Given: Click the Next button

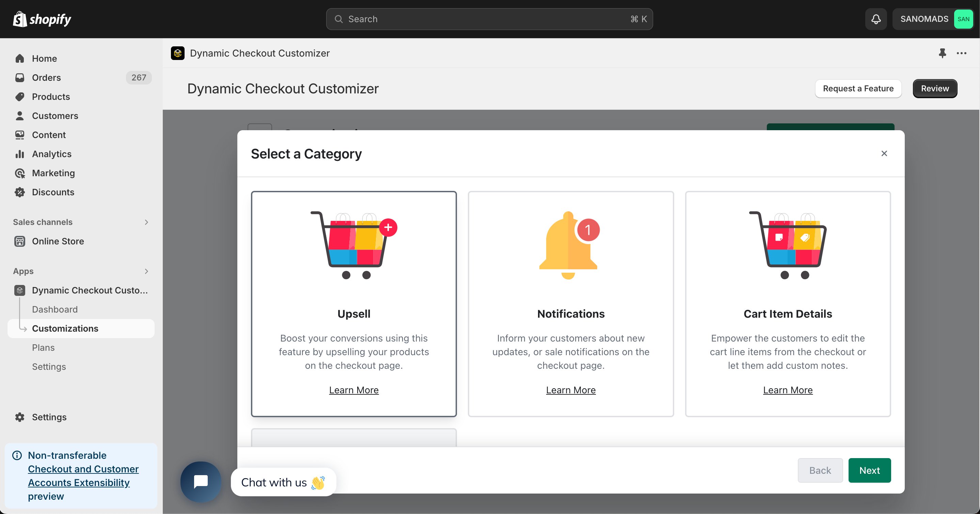Looking at the screenshot, I should click(869, 470).
